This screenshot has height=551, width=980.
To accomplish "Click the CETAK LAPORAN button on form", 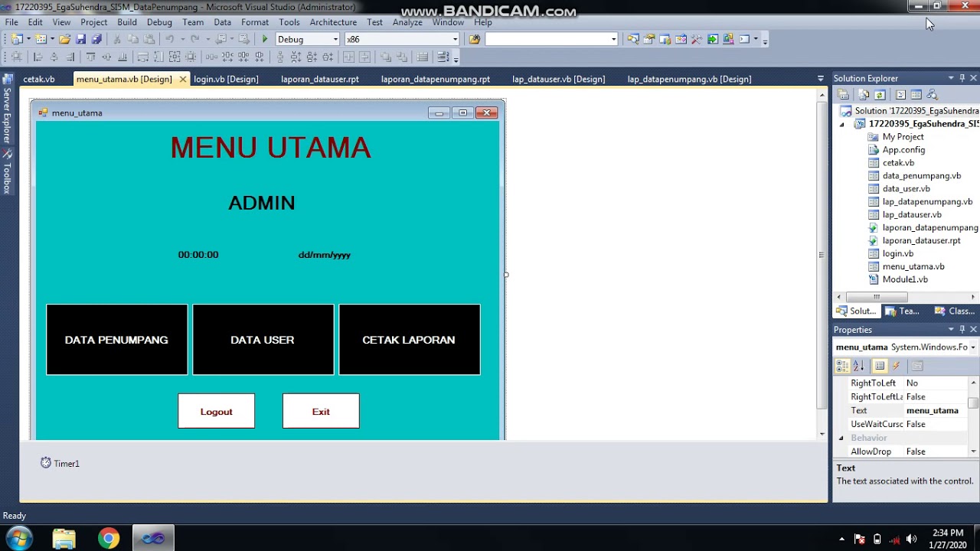I will [x=410, y=340].
